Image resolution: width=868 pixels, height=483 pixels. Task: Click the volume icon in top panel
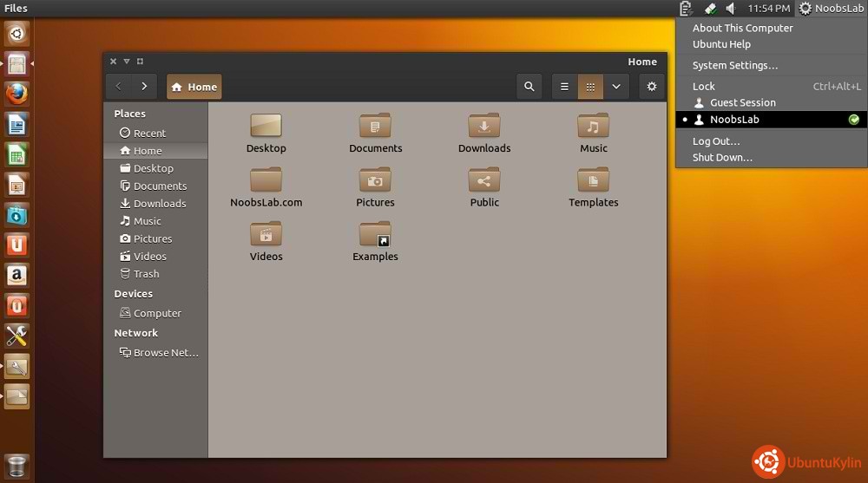(731, 9)
